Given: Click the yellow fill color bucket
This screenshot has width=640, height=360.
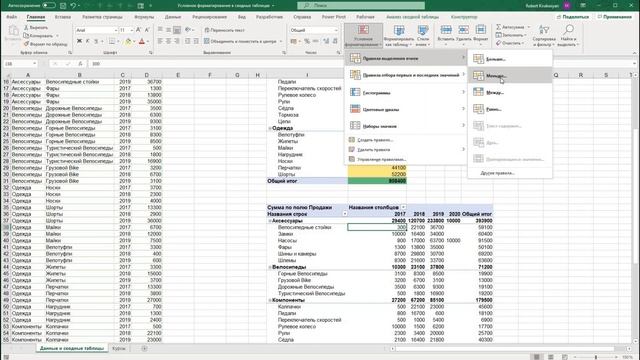Looking at the screenshot, I should click(x=128, y=41).
